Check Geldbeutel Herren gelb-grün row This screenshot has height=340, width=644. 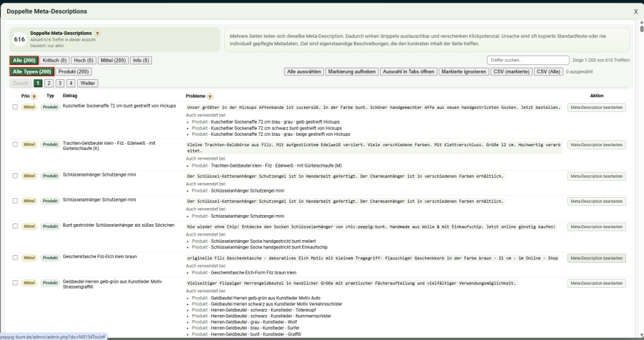15,283
